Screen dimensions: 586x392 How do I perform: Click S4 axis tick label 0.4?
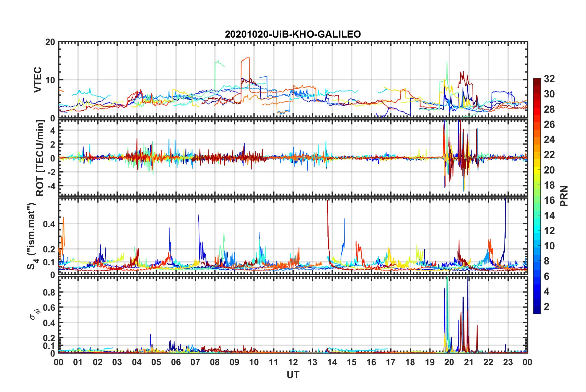(x=49, y=224)
